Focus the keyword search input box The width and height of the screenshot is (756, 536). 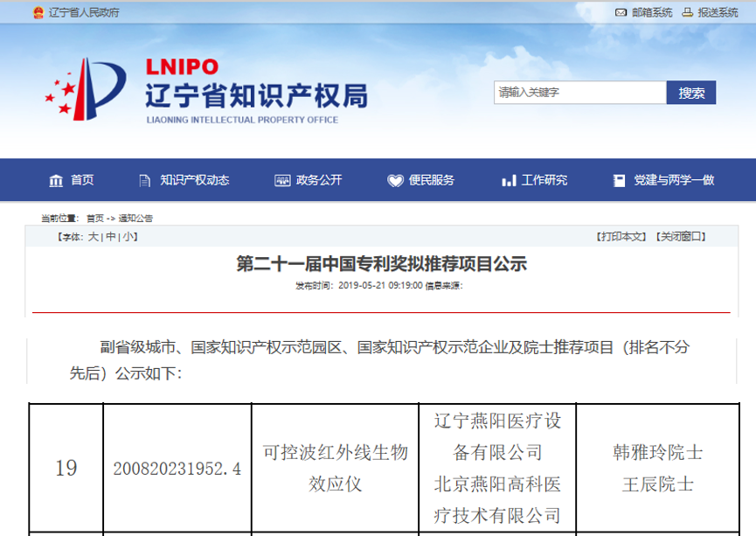580,93
